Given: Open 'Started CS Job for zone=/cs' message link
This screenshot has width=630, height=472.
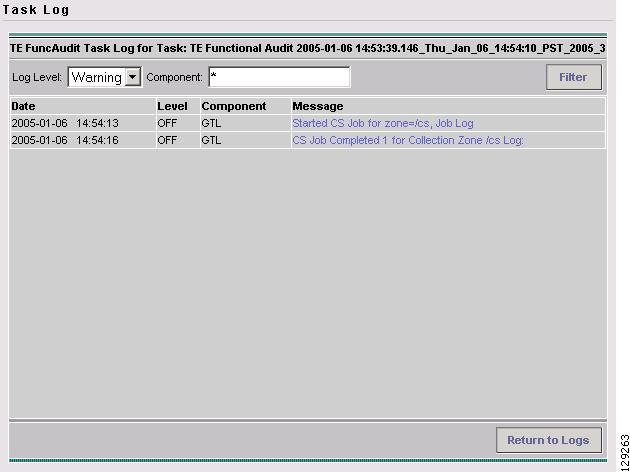Looking at the screenshot, I should click(382, 123).
